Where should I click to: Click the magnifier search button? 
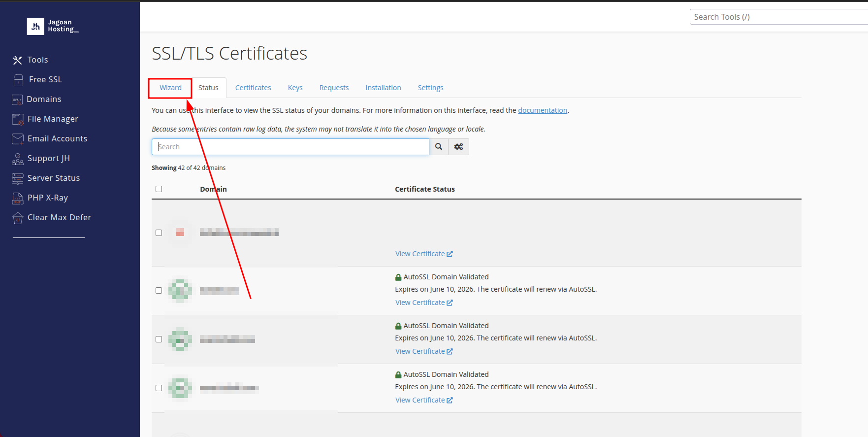point(439,147)
